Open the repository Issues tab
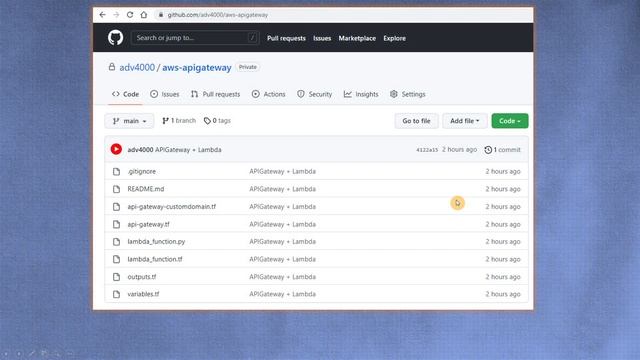 (x=164, y=94)
